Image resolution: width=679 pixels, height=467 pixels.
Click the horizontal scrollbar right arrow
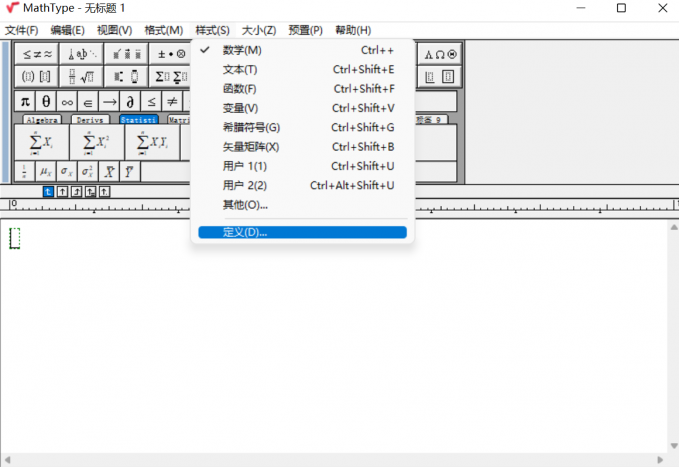coord(660,460)
